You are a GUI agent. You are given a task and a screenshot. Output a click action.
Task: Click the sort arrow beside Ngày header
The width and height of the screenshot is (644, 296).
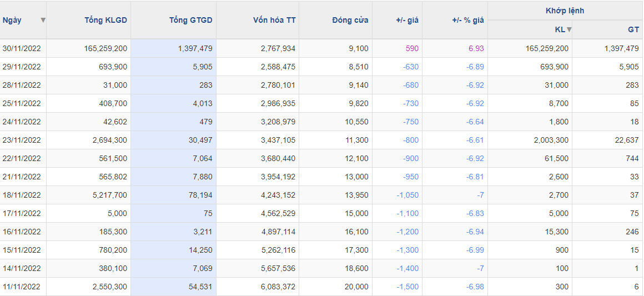point(43,20)
